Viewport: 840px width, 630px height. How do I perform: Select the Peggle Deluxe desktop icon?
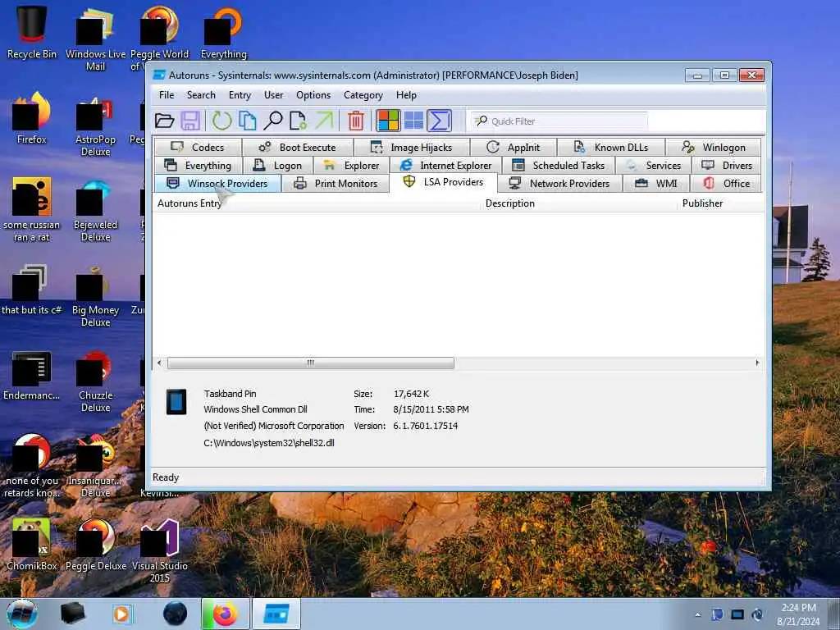[96, 545]
